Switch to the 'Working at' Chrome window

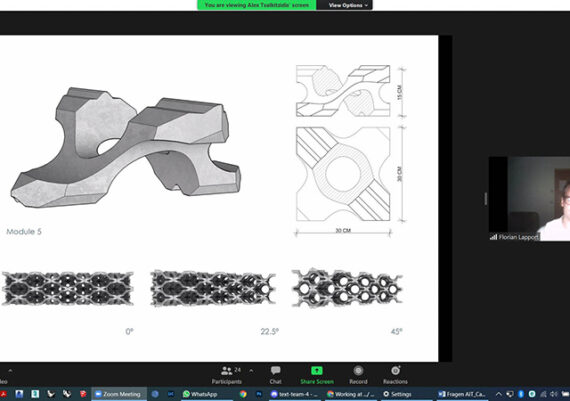(351, 394)
